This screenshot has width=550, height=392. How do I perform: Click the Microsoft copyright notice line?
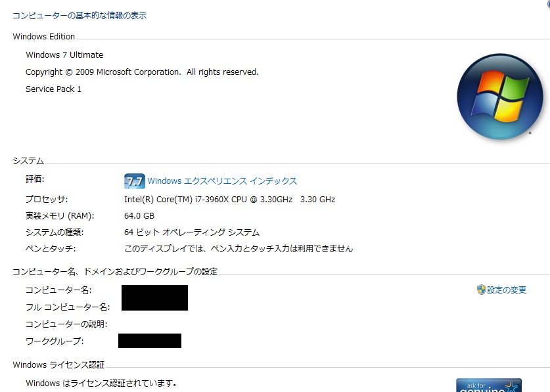pyautogui.click(x=142, y=72)
